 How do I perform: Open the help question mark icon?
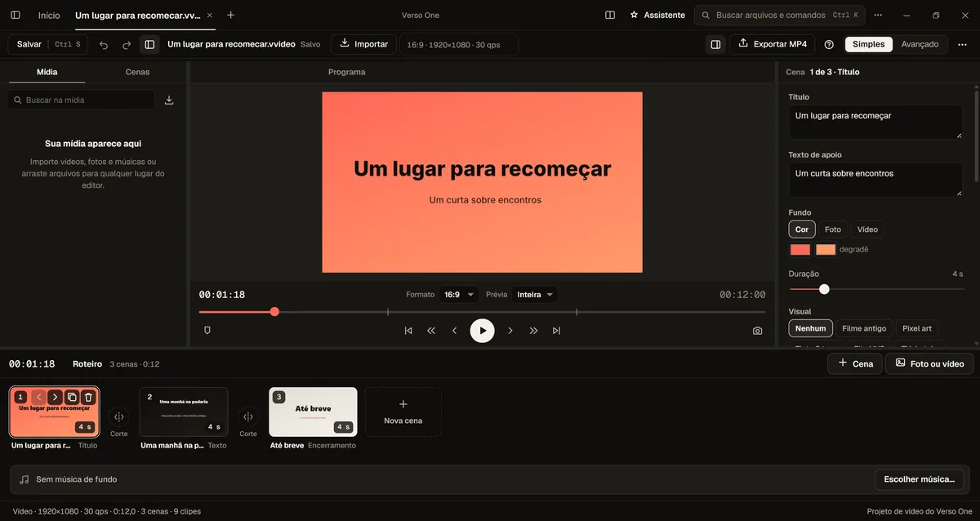[x=829, y=44]
